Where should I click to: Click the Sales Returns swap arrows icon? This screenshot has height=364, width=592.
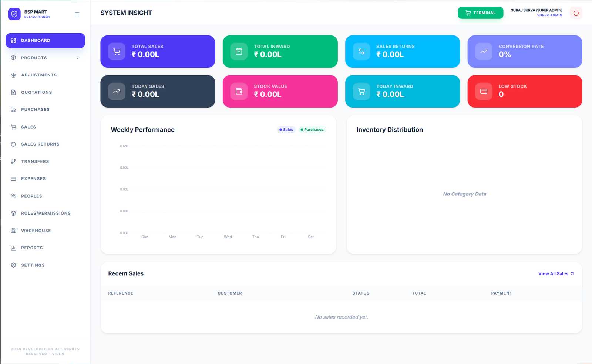click(361, 51)
